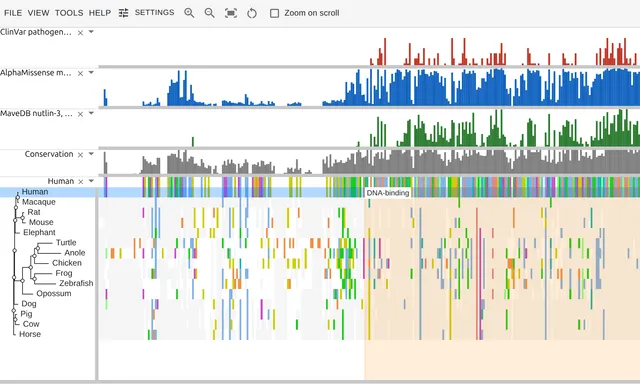Click the zoom out magnifier icon

[209, 13]
